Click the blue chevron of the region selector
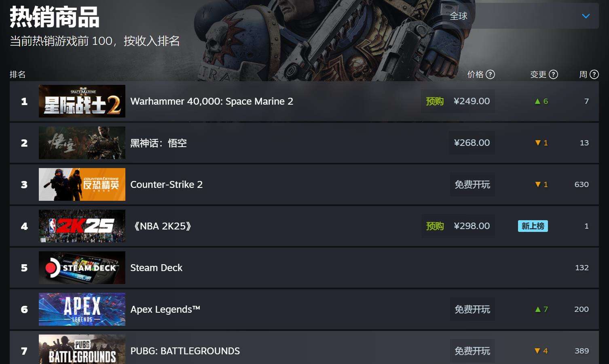 click(586, 16)
